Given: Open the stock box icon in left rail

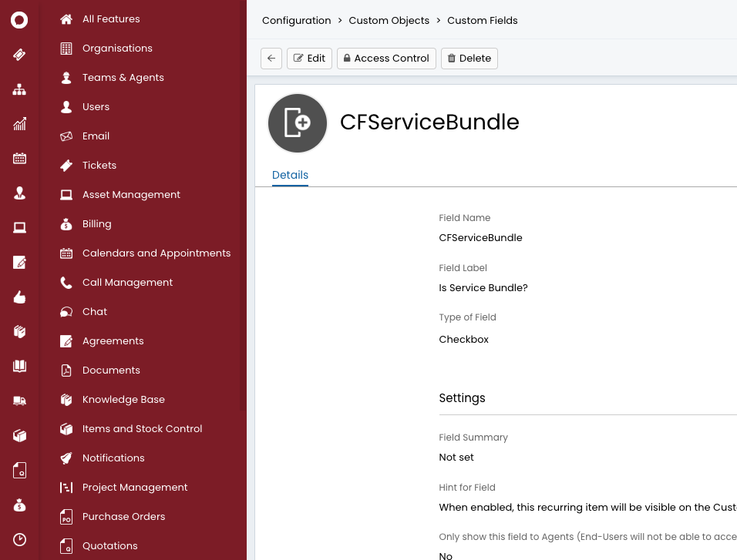Looking at the screenshot, I should pos(19,435).
